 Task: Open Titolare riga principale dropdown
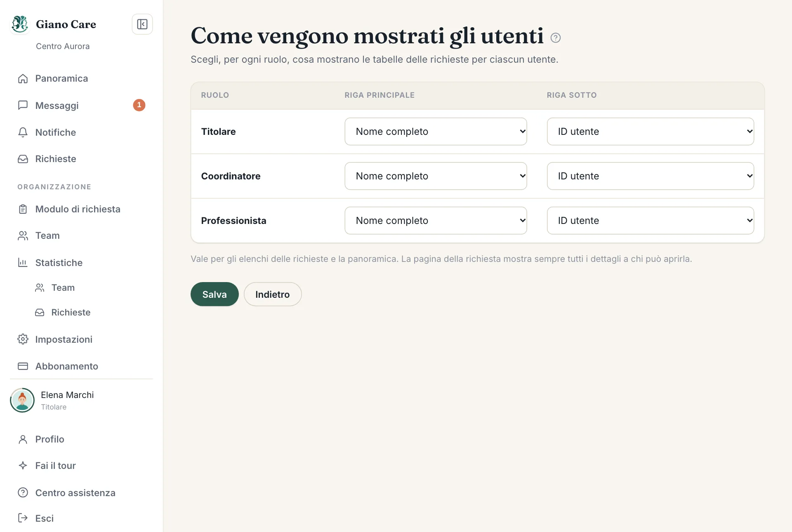tap(436, 132)
